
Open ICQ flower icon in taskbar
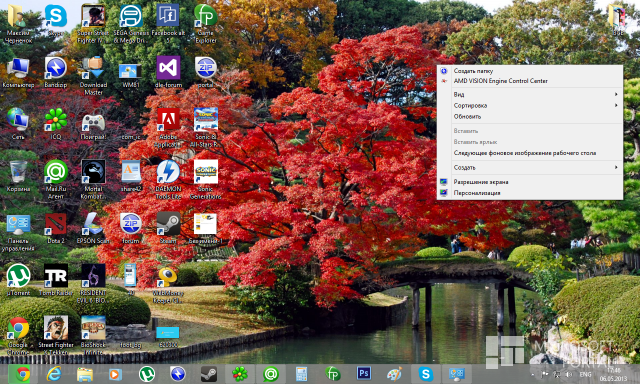pyautogui.click(x=240, y=374)
